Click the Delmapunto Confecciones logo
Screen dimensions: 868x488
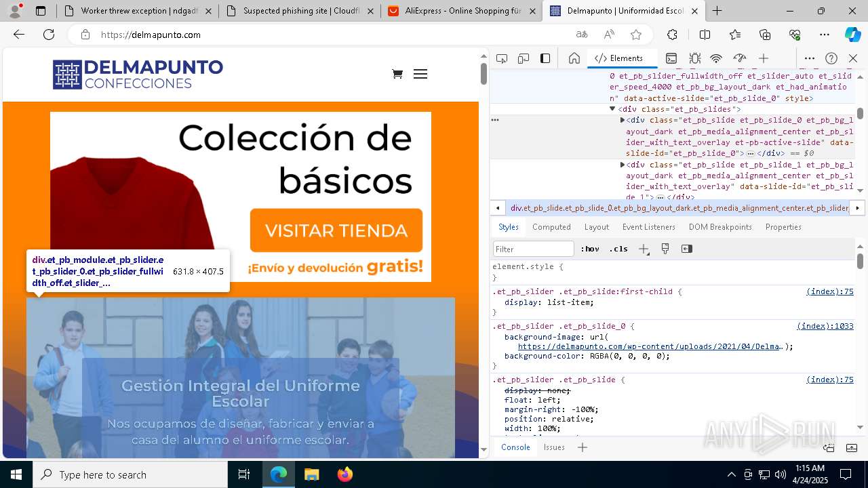[138, 75]
